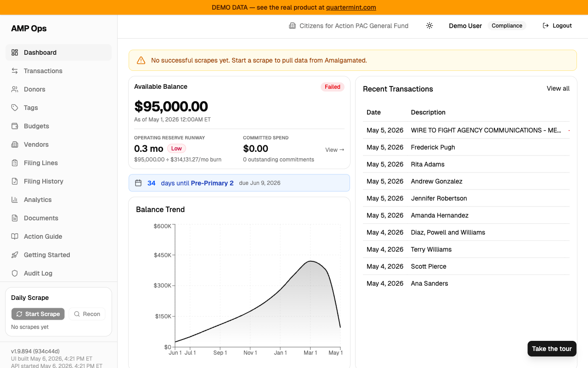Open the Donors section
The image size is (588, 368).
[58, 89]
